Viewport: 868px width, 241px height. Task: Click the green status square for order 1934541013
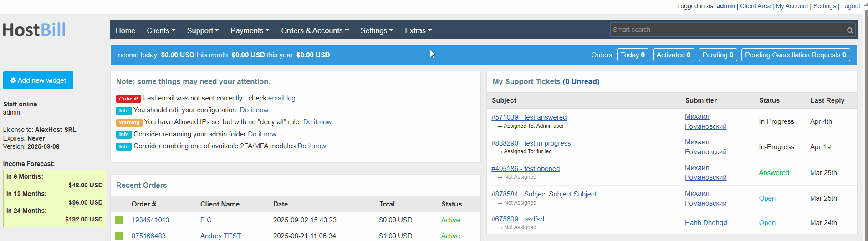[x=119, y=220]
